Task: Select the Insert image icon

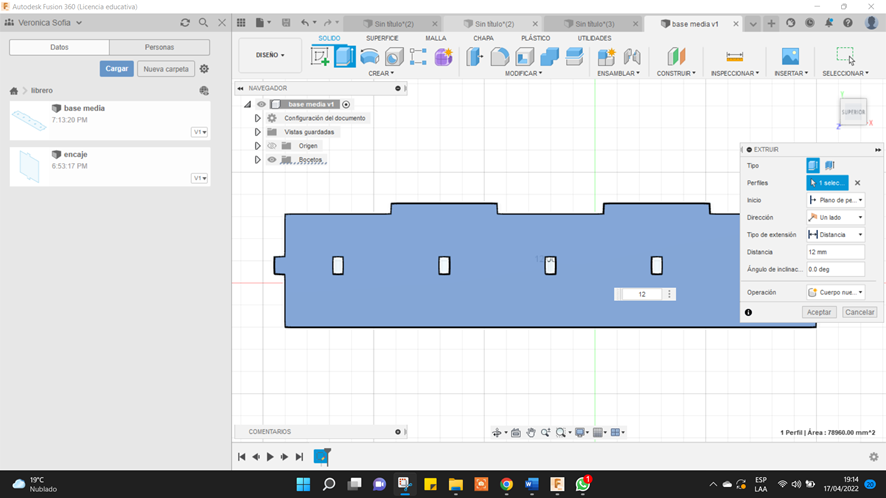Action: [791, 57]
